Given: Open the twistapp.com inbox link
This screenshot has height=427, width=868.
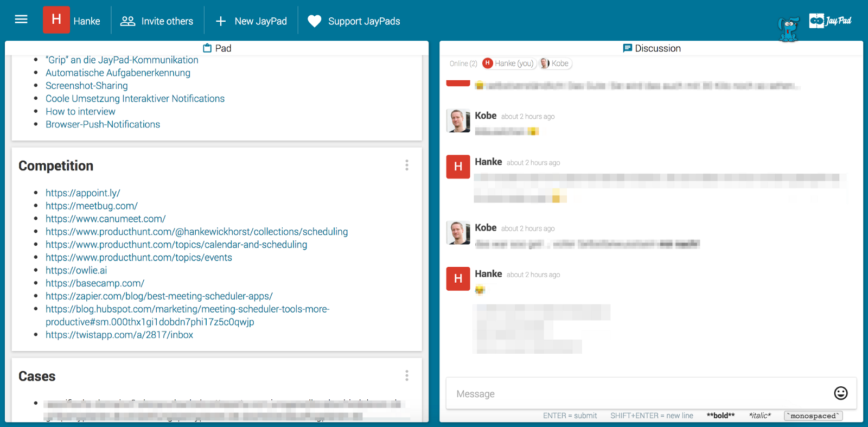Looking at the screenshot, I should coord(119,335).
